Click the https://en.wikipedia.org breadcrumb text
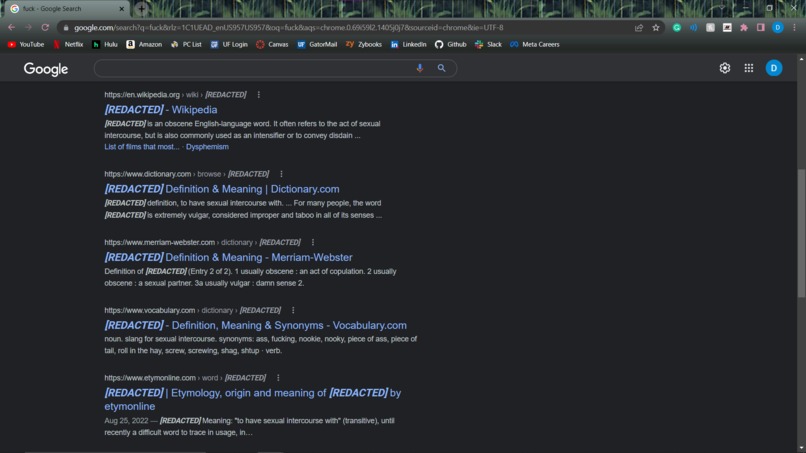806x453 pixels. click(142, 95)
